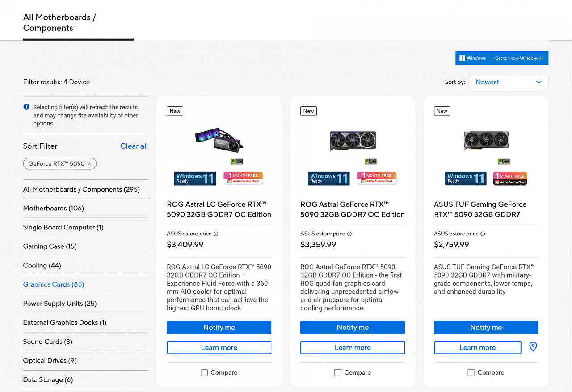Open price info icon for ROG Astral LC

216,234
